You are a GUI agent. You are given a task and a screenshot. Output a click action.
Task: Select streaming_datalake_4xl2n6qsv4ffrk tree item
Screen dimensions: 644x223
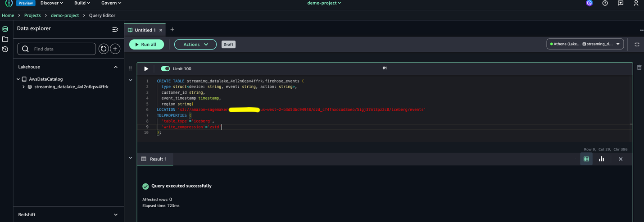pyautogui.click(x=71, y=87)
